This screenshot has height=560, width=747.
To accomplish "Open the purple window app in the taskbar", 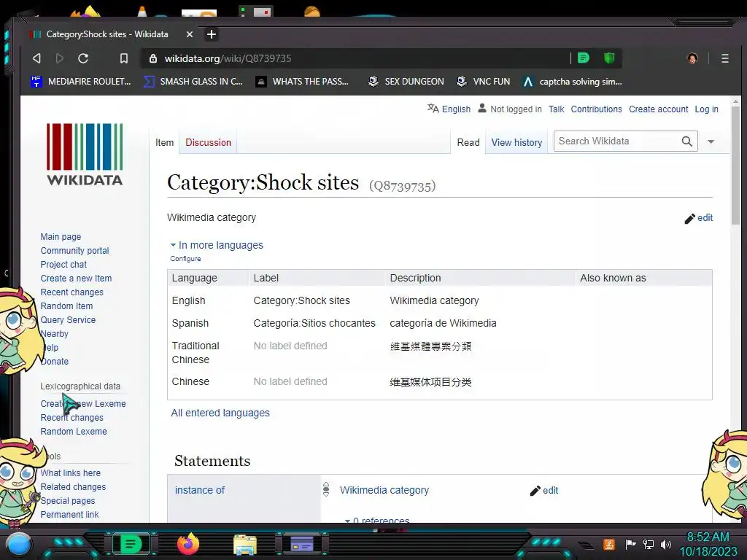I will (301, 543).
